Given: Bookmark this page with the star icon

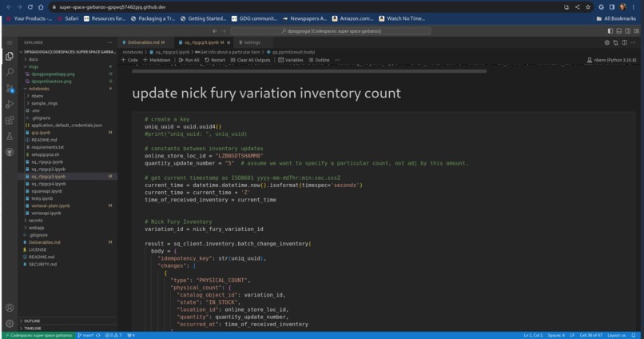Looking at the screenshot, I should pos(588,7).
